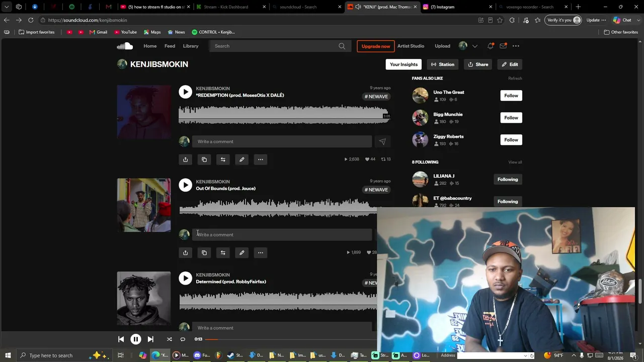Share the Out Of Bounds track
This screenshot has height=362, width=644.
coord(185,252)
